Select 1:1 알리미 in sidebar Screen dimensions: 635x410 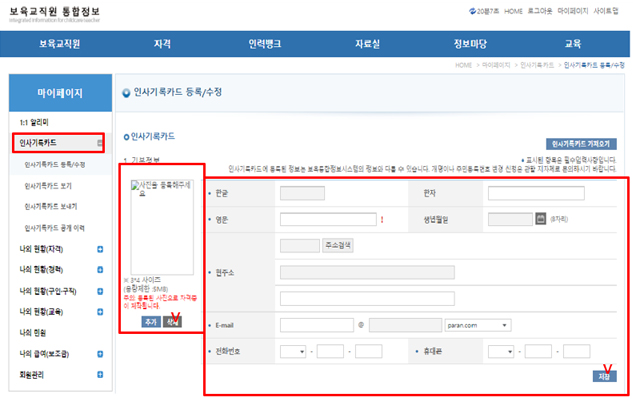(34, 122)
